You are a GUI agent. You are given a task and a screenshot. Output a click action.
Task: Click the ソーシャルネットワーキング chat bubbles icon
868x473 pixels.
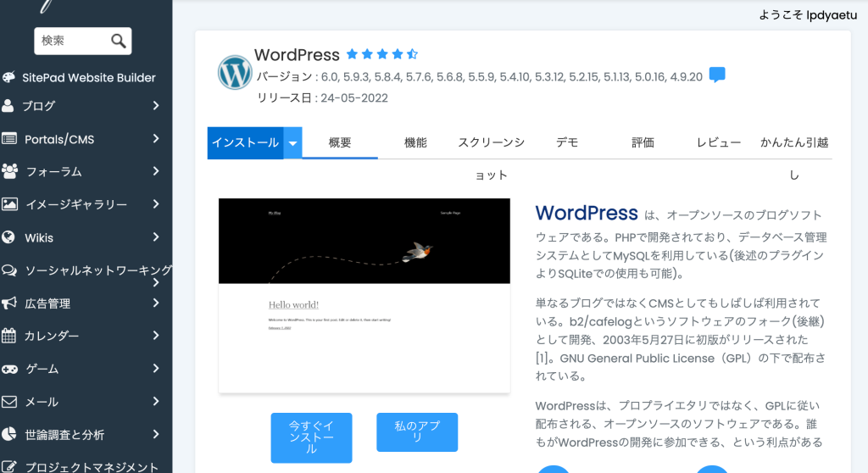[9, 270]
